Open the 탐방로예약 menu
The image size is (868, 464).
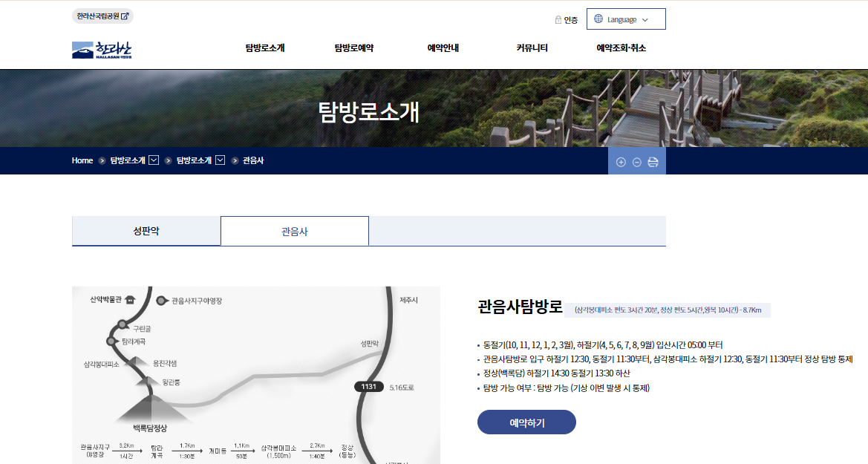point(355,48)
